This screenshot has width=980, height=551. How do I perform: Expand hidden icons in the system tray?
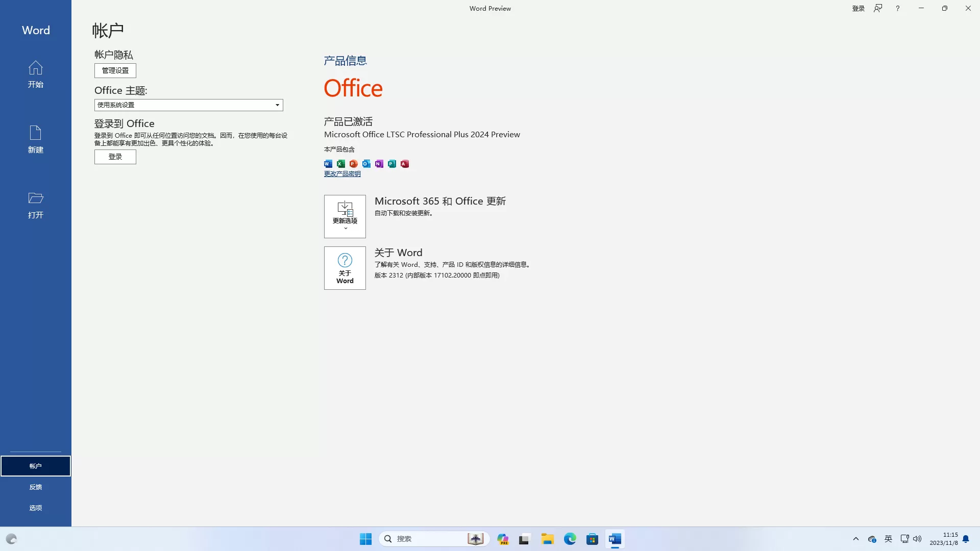[856, 539]
